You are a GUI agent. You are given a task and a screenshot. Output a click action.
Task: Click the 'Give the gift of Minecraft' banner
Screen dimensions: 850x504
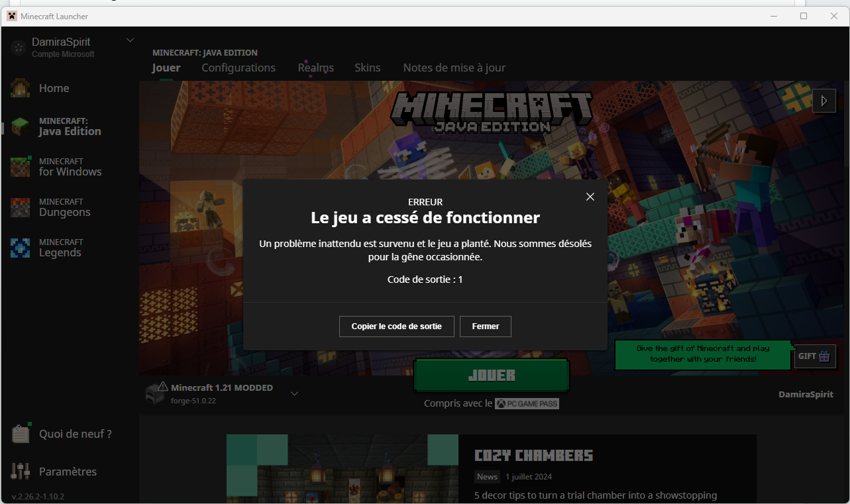tap(703, 354)
